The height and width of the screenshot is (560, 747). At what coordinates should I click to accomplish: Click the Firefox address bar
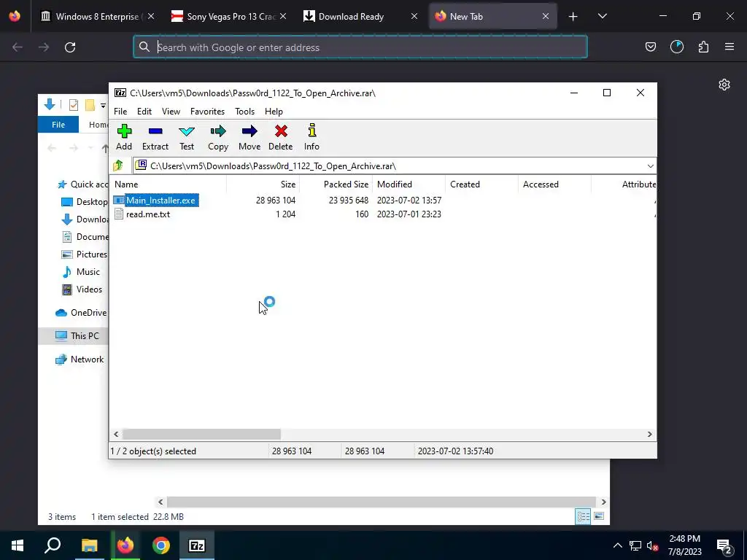pos(360,47)
